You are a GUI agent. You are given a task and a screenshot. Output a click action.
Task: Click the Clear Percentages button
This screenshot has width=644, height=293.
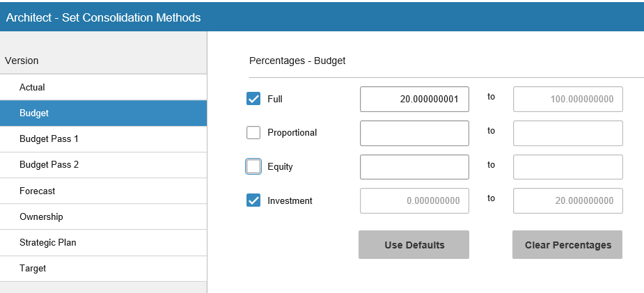pyautogui.click(x=567, y=245)
